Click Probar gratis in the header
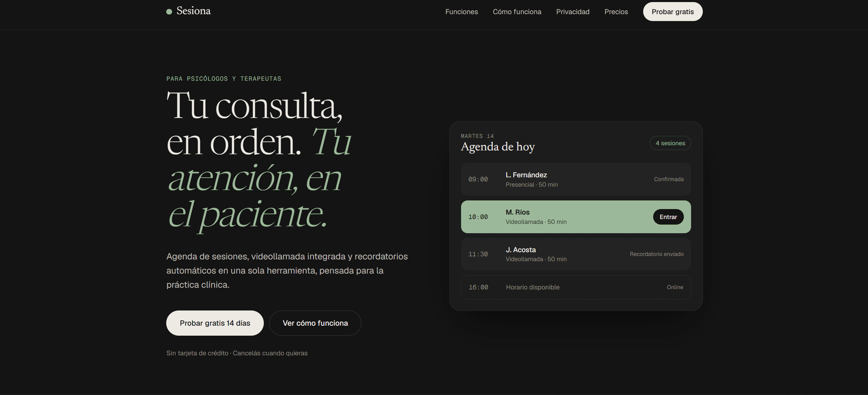Viewport: 868px width, 395px height. click(x=672, y=12)
